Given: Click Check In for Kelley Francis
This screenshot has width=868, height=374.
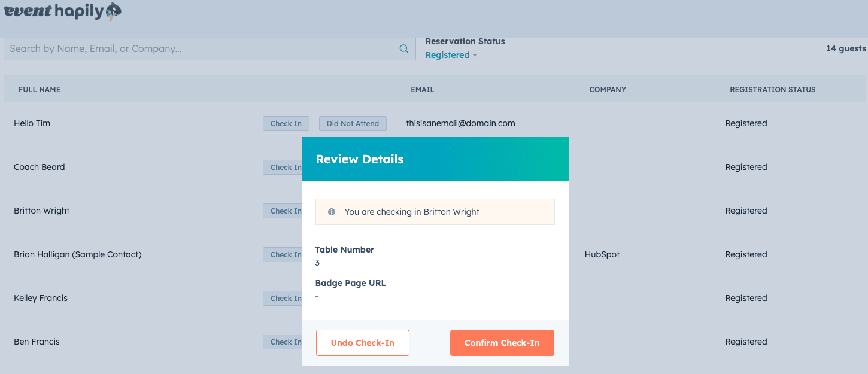Looking at the screenshot, I should tap(282, 298).
